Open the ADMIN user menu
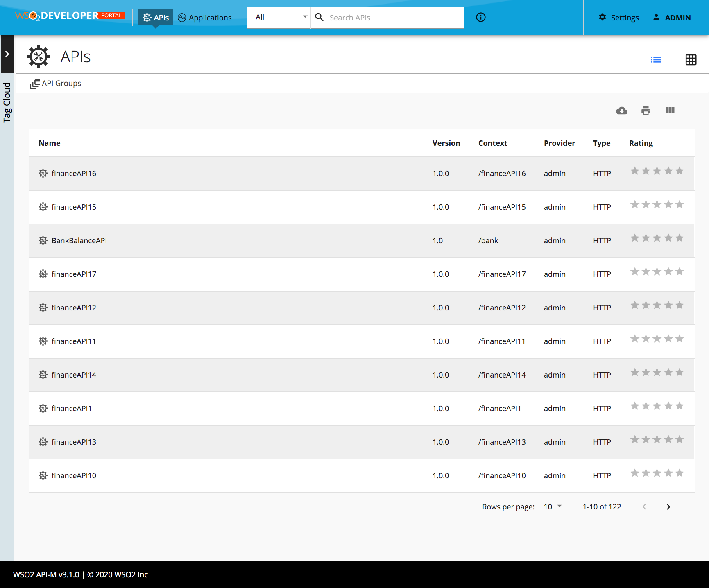The width and height of the screenshot is (709, 588). point(672,18)
